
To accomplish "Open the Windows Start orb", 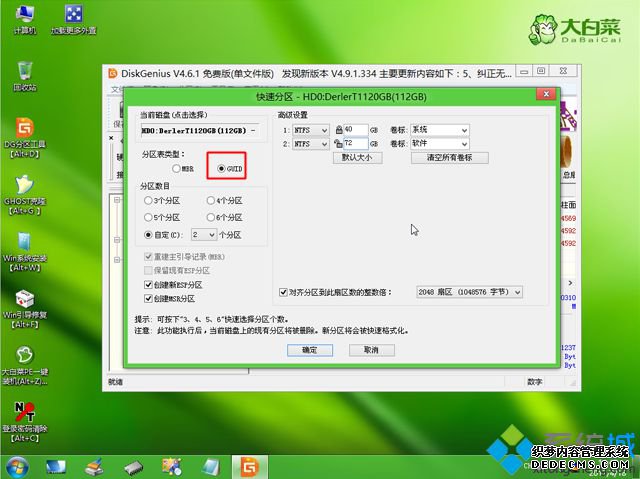I will point(17,467).
